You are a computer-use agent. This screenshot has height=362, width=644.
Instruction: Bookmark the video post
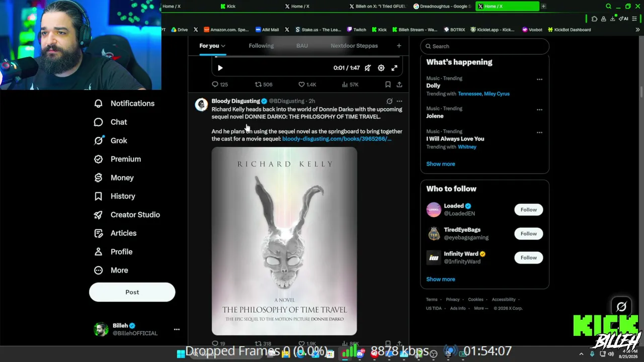(388, 84)
